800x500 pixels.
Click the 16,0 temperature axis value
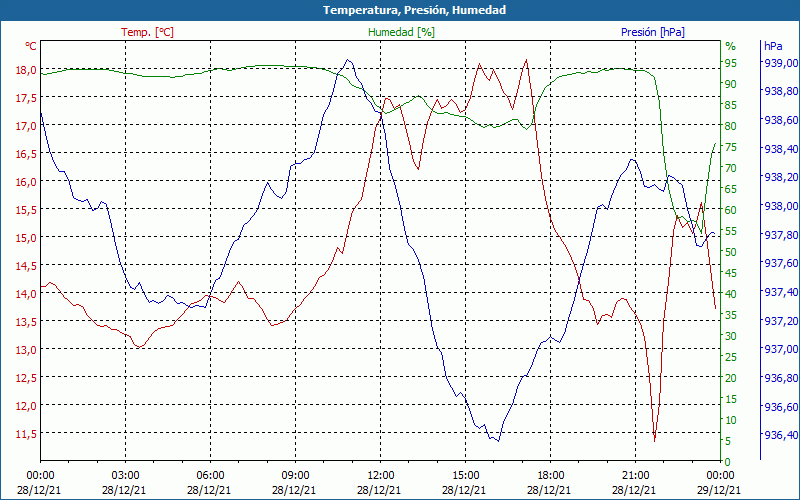tap(25, 182)
